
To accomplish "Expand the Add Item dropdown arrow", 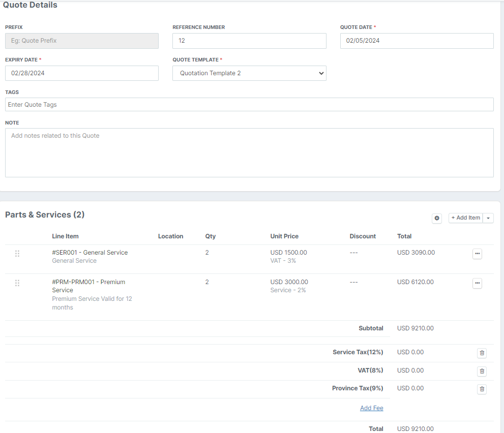I will point(488,218).
